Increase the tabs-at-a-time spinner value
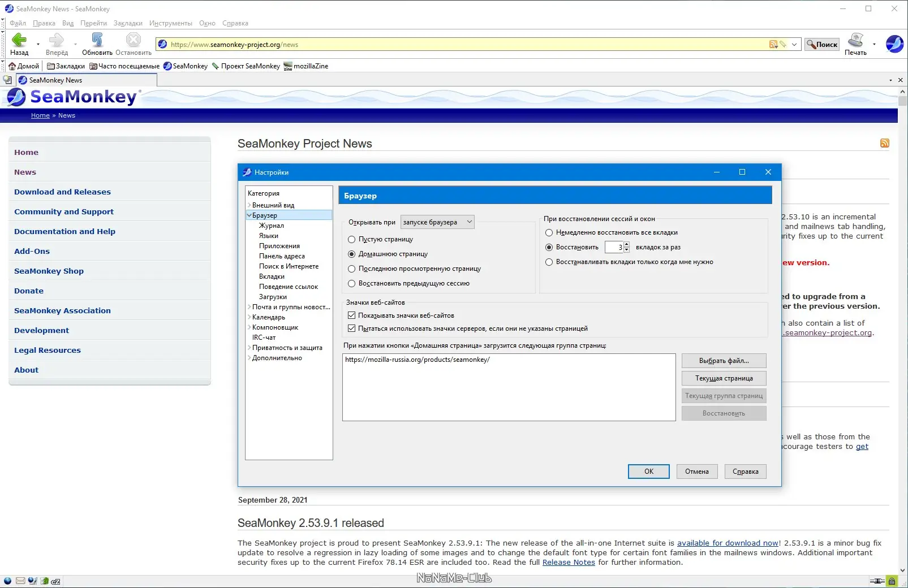 pos(626,244)
